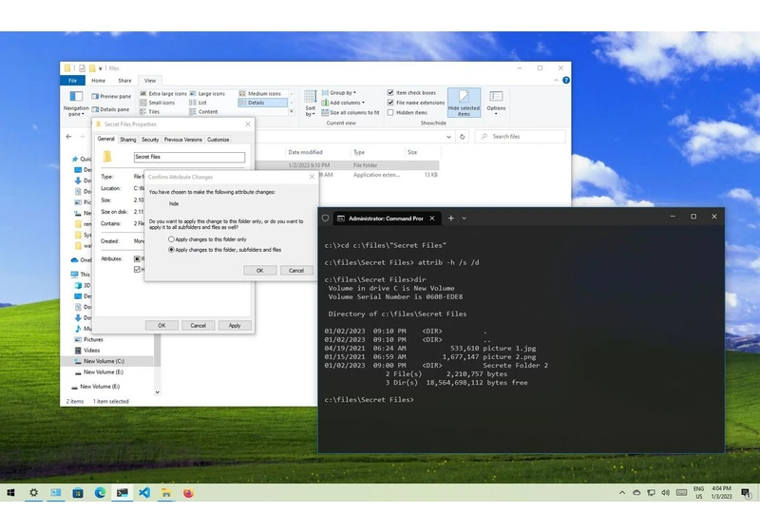Open the Security tab in Properties

pyautogui.click(x=150, y=140)
